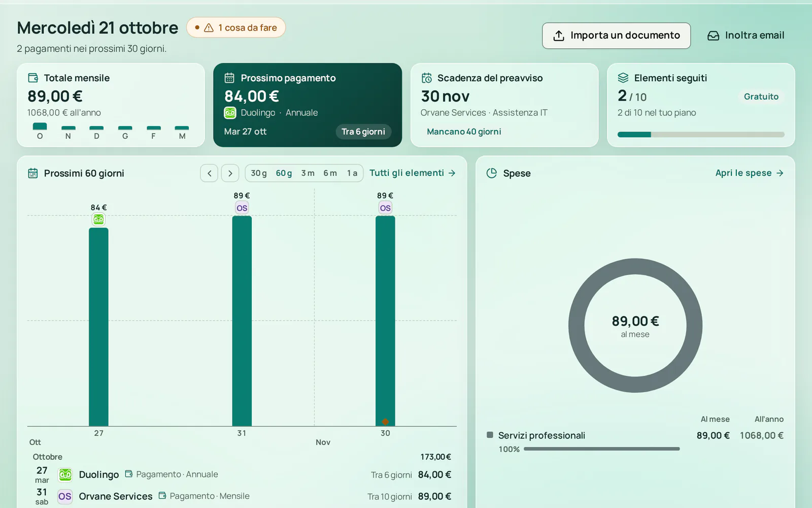Click the layers icon next to Elementi seguiti
The height and width of the screenshot is (508, 812).
point(623,78)
